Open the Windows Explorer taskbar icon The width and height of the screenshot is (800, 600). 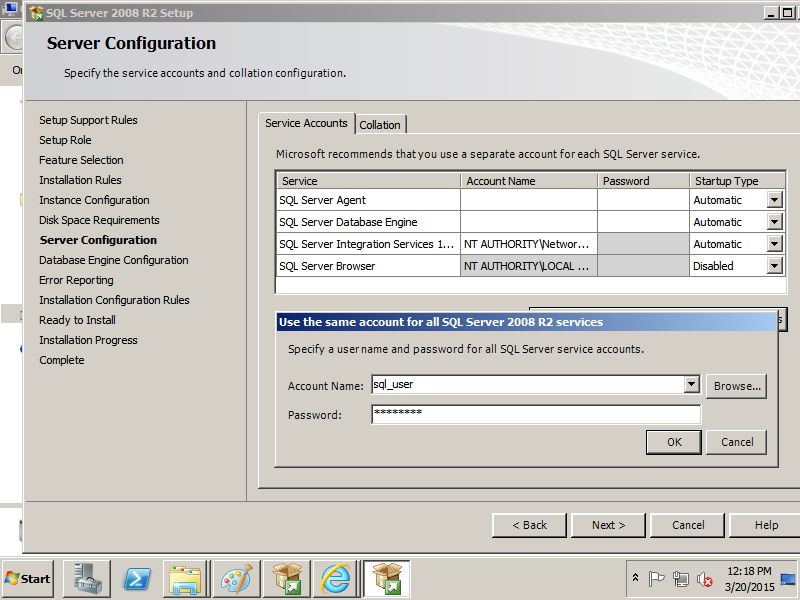point(185,579)
